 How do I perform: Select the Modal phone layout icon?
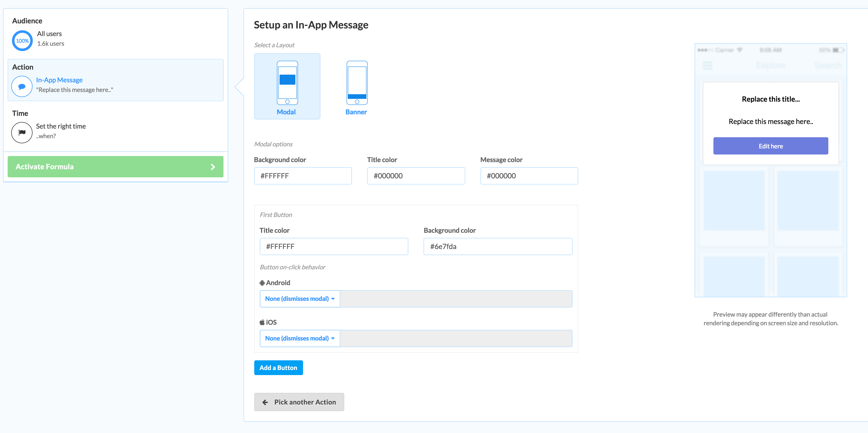287,83
